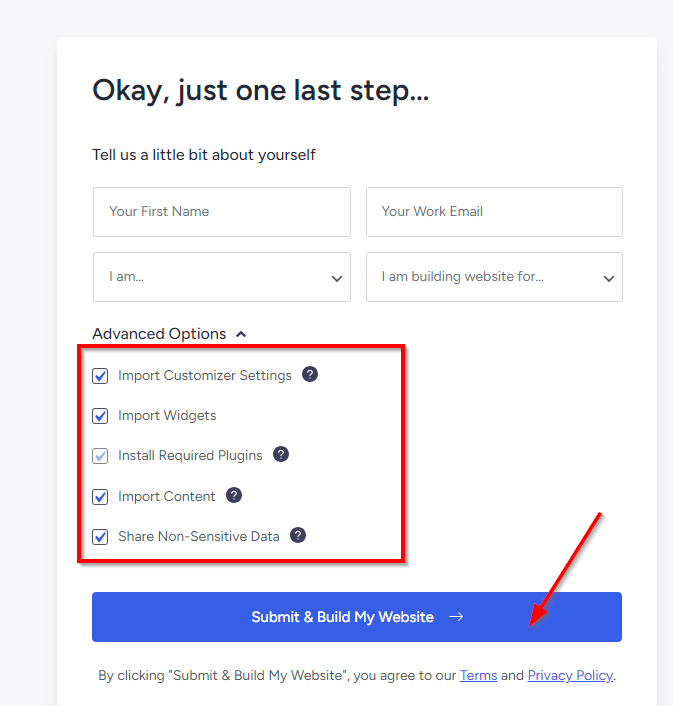Disable Import Content checkbox
673x706 pixels.
point(100,497)
